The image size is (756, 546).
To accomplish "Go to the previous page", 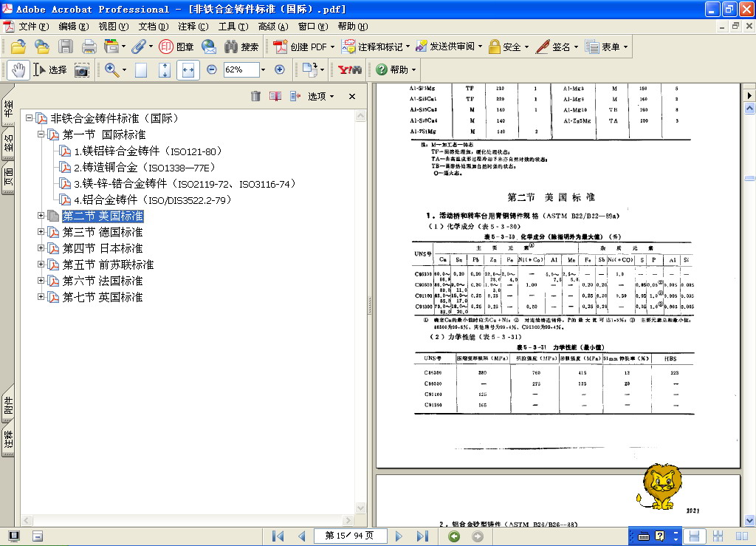I will (x=302, y=536).
